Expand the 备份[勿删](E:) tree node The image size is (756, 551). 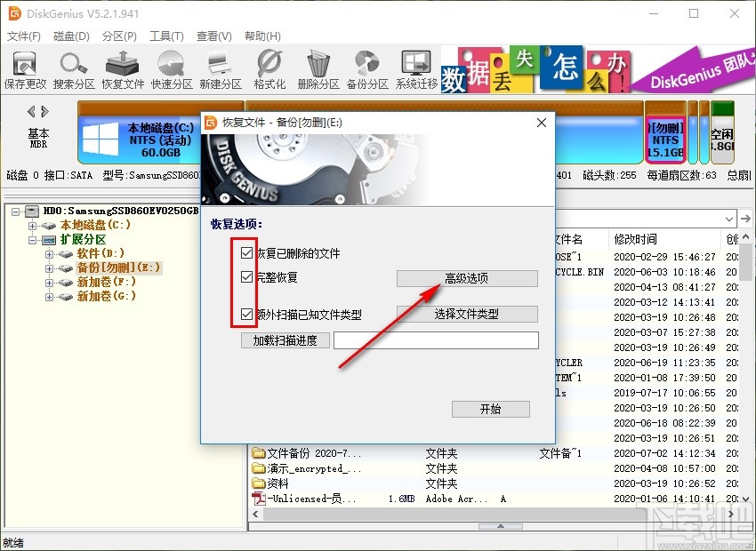49,268
